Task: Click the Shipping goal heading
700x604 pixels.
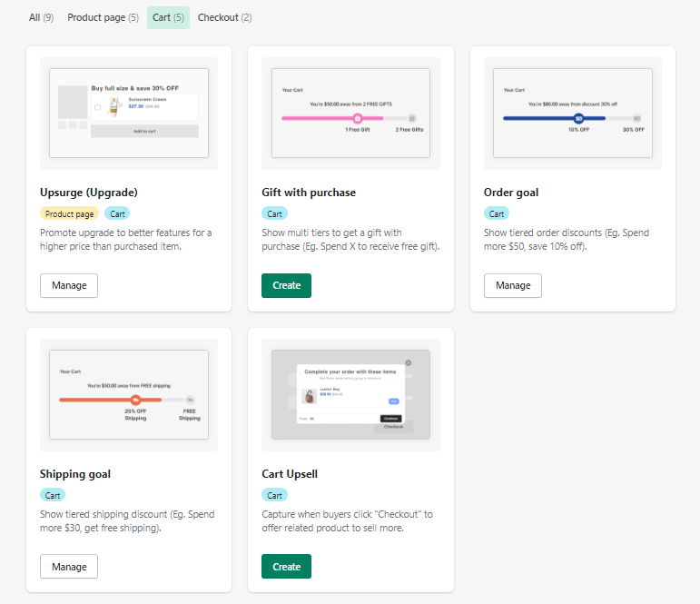Action: [x=75, y=474]
